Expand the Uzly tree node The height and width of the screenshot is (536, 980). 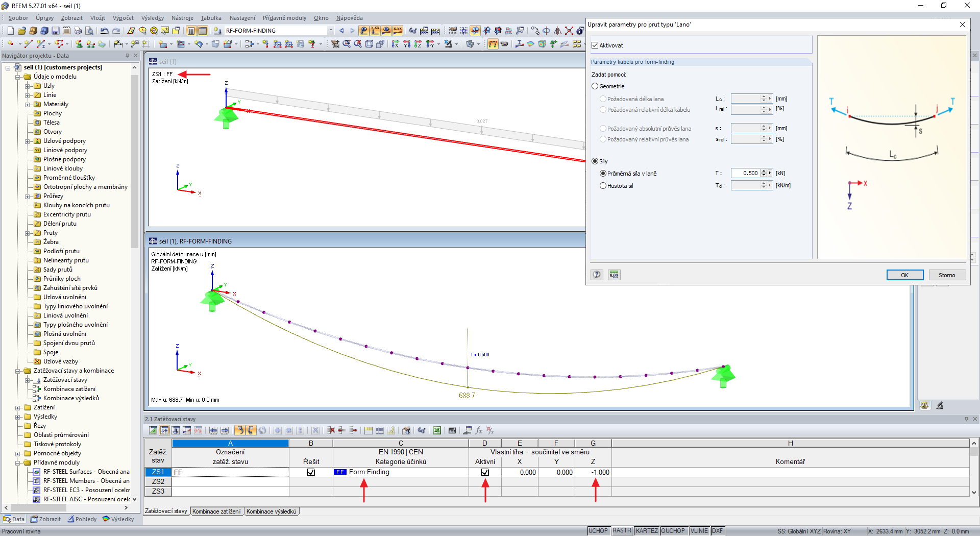pyautogui.click(x=27, y=86)
